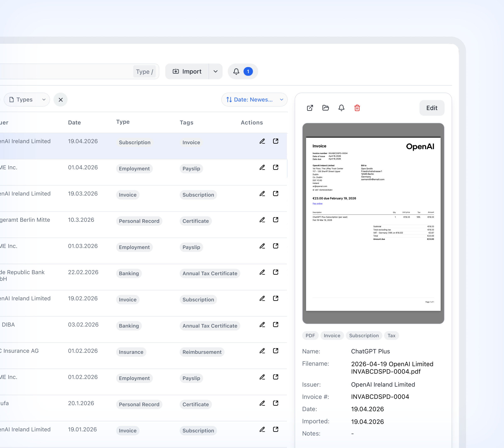Edit the 22.02.2026 Banking row
The width and height of the screenshot is (504, 448).
(x=262, y=272)
